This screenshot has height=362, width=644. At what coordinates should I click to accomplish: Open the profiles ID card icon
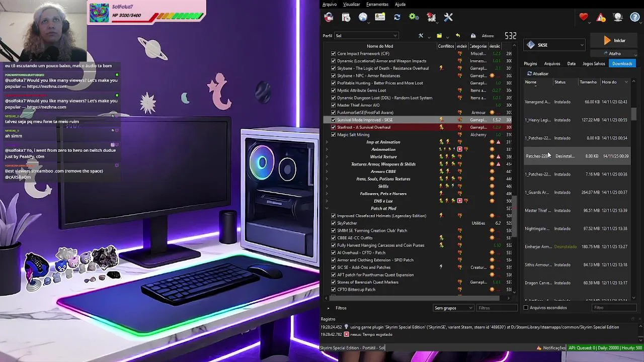click(380, 17)
